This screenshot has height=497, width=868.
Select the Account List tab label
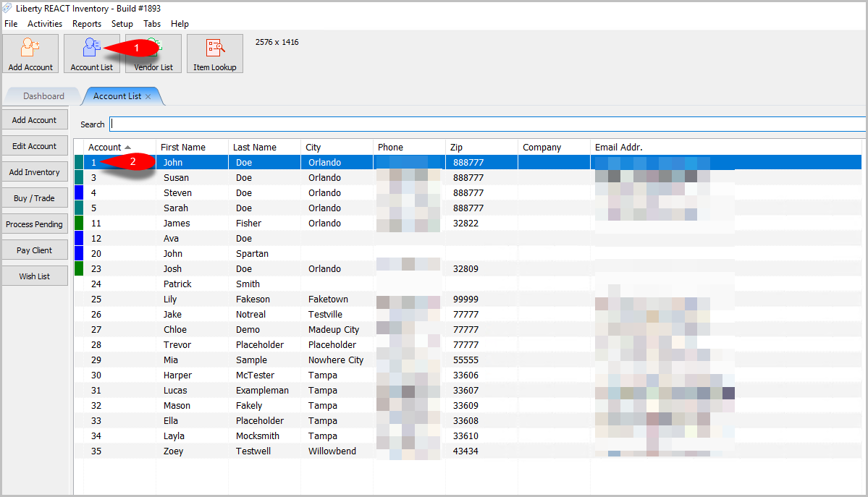(117, 96)
